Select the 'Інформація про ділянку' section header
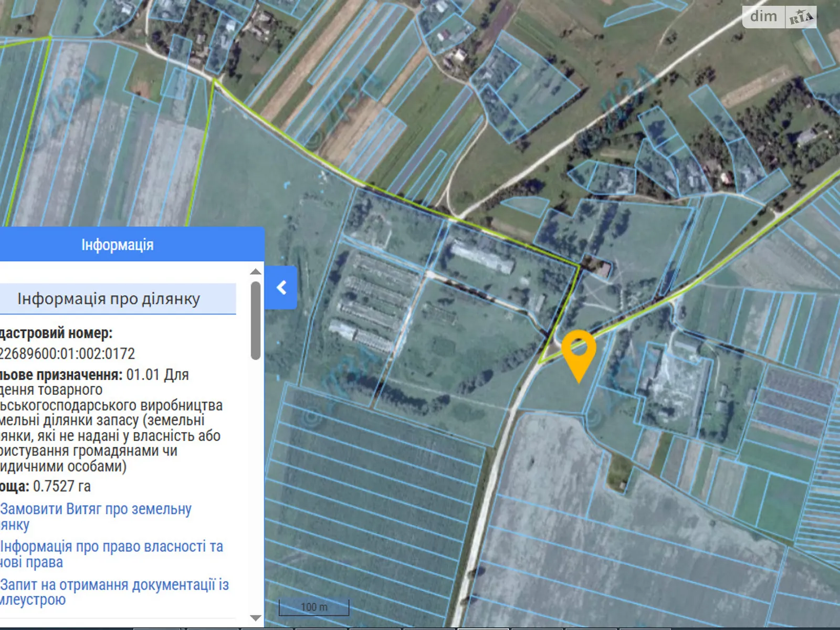The width and height of the screenshot is (840, 630). [109, 299]
